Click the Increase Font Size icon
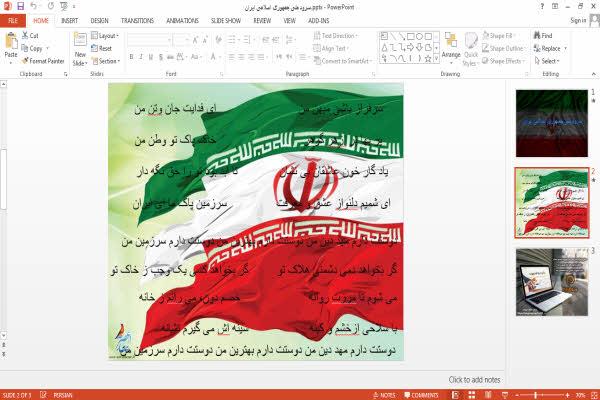The height and width of the screenshot is (400, 600). tap(195, 40)
